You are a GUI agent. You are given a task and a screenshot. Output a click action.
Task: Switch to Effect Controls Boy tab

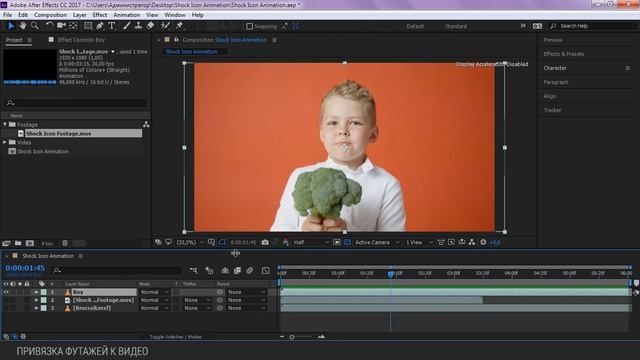click(x=81, y=40)
